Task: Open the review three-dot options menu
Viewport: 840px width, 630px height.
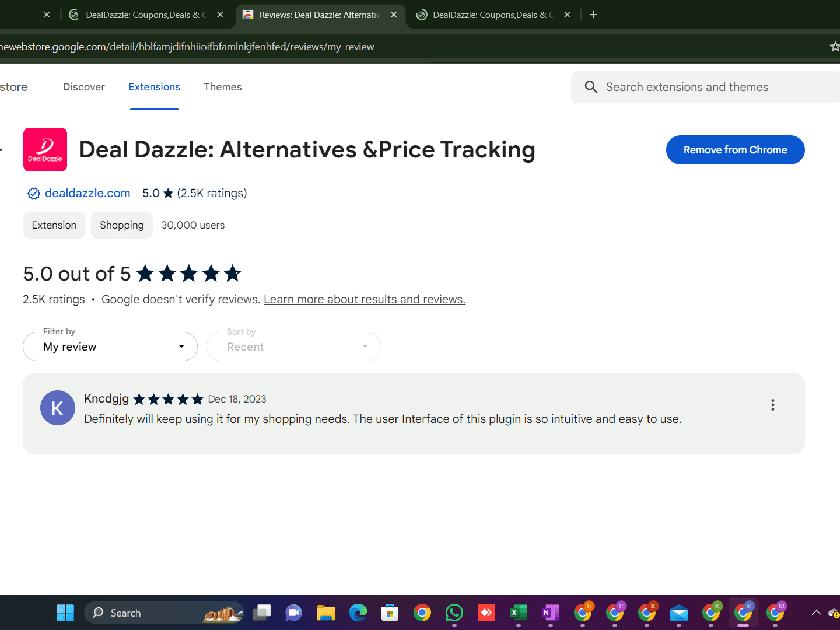Action: pyautogui.click(x=773, y=405)
